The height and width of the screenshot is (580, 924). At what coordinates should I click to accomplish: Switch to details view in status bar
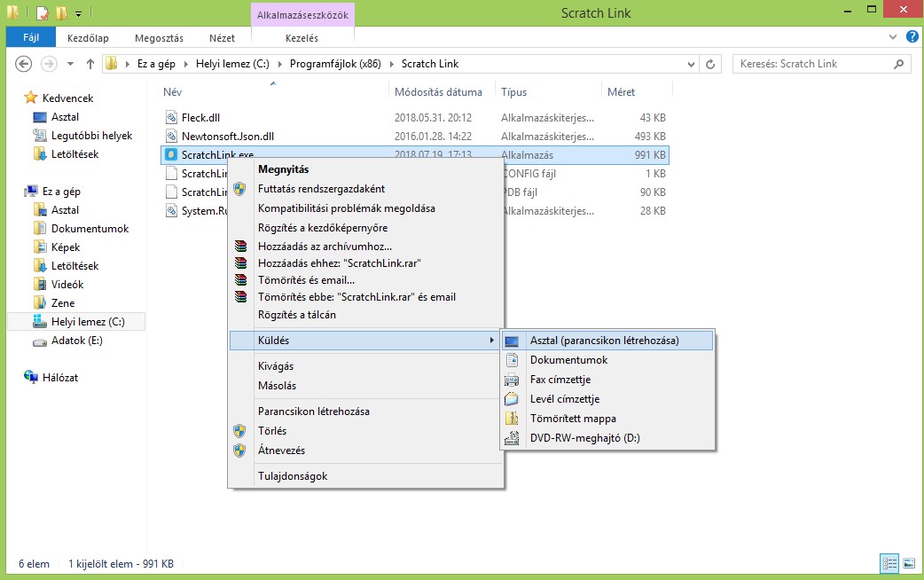[x=889, y=563]
